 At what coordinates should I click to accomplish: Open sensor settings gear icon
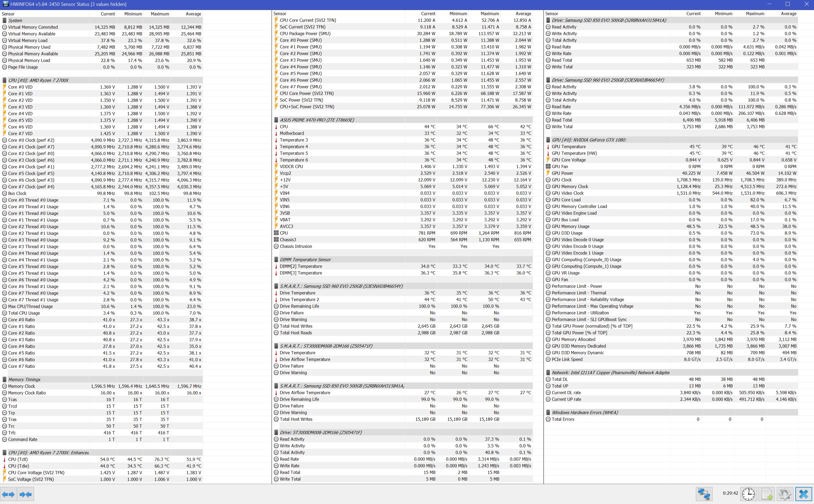pyautogui.click(x=785, y=494)
